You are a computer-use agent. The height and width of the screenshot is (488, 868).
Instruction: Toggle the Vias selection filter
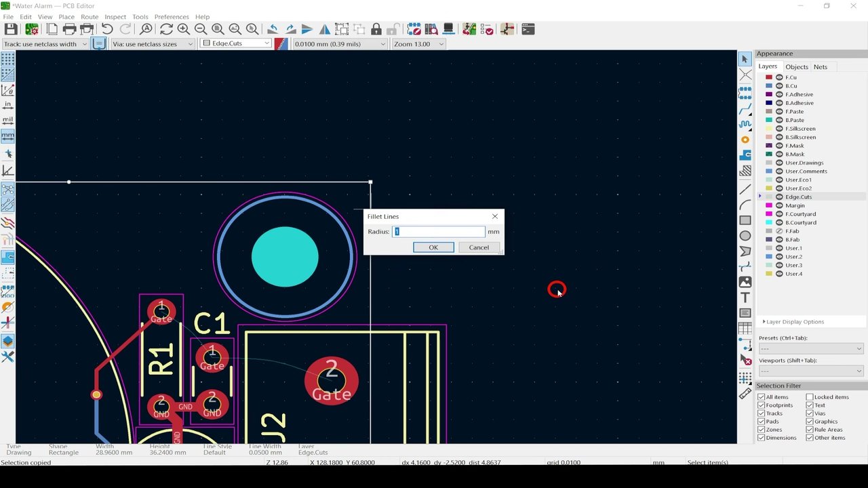click(x=810, y=413)
